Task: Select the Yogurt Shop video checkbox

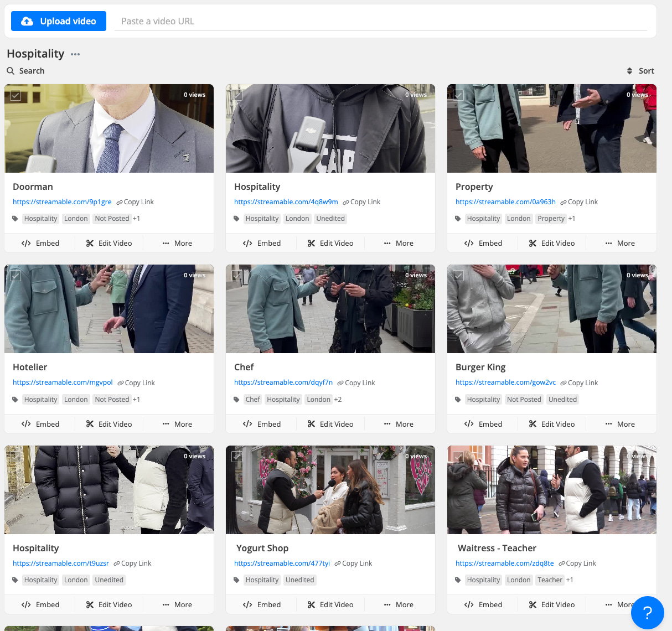Action: coord(237,457)
